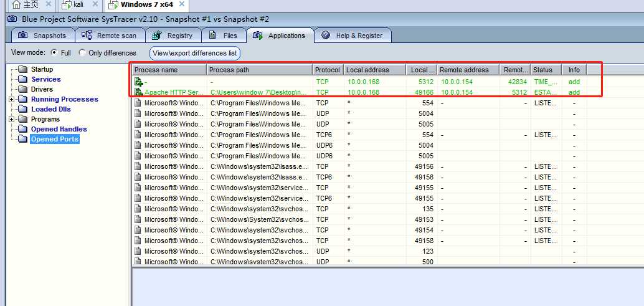The height and width of the screenshot is (306, 644).
Task: Click the Running Processes folder icon
Action: [23, 99]
